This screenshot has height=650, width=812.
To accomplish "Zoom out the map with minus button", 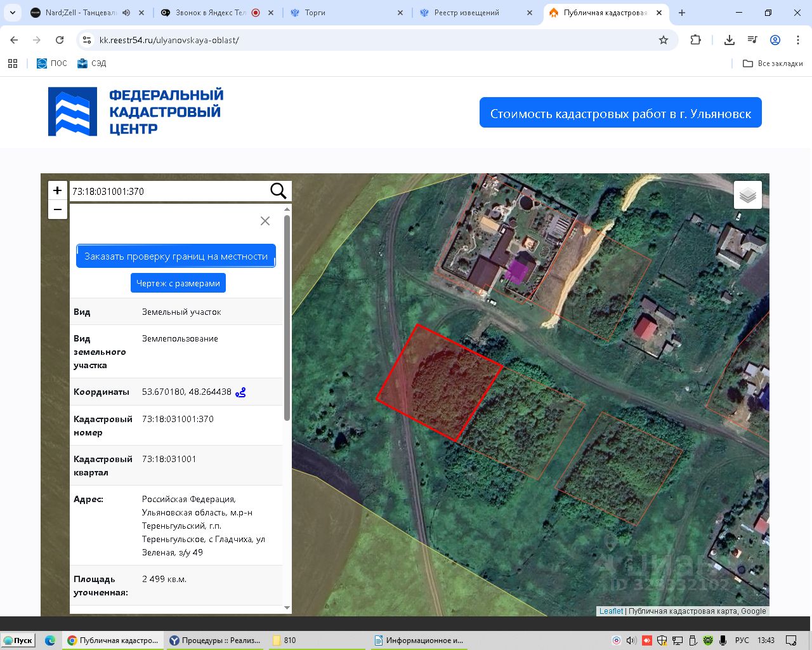I will pyautogui.click(x=58, y=209).
